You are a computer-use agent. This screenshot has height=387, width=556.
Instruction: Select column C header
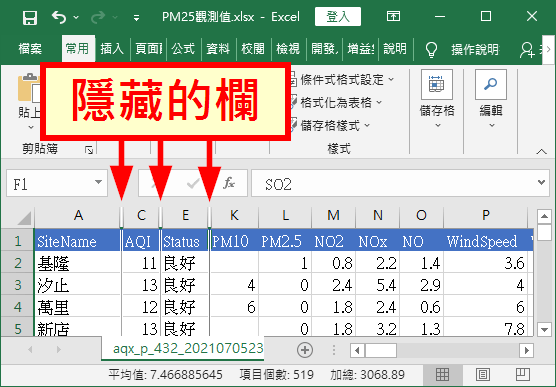[141, 215]
